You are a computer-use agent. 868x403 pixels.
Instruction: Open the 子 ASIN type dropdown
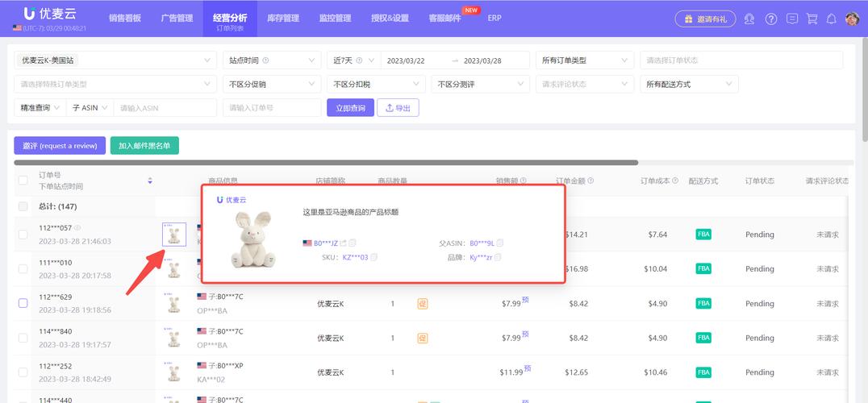pos(90,108)
